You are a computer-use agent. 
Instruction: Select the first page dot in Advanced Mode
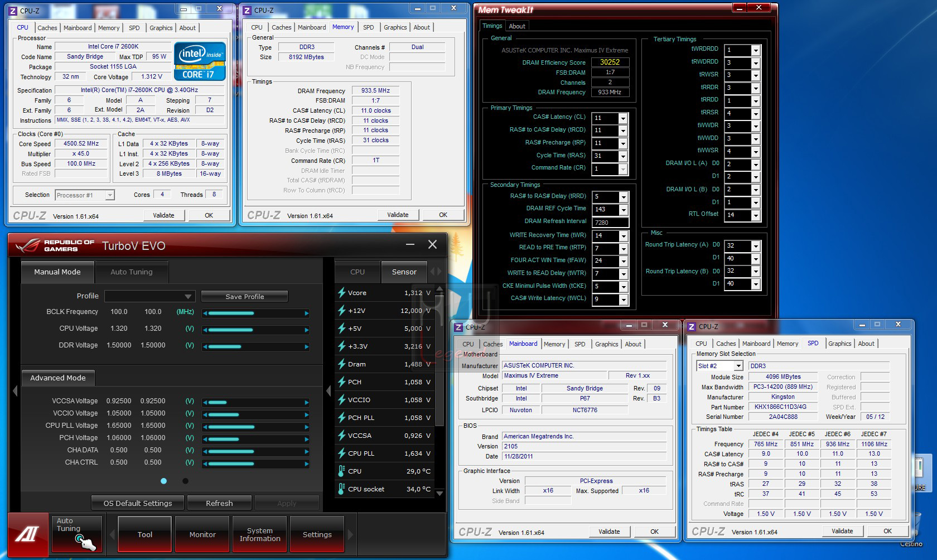click(163, 481)
